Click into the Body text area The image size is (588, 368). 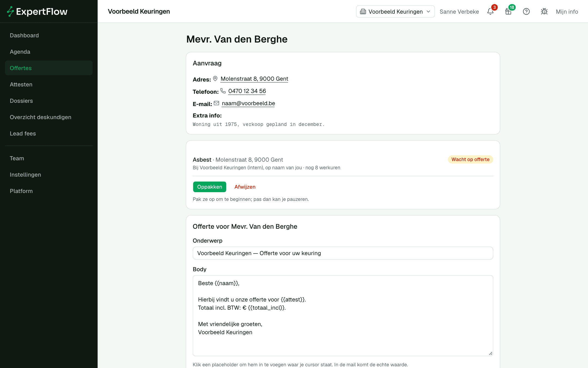[343, 316]
